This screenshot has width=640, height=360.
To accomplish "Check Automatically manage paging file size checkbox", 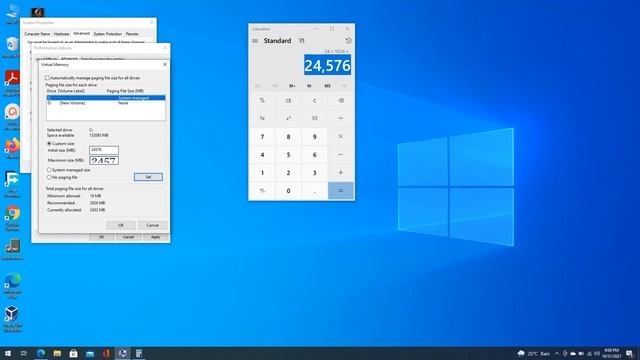I will click(x=47, y=78).
